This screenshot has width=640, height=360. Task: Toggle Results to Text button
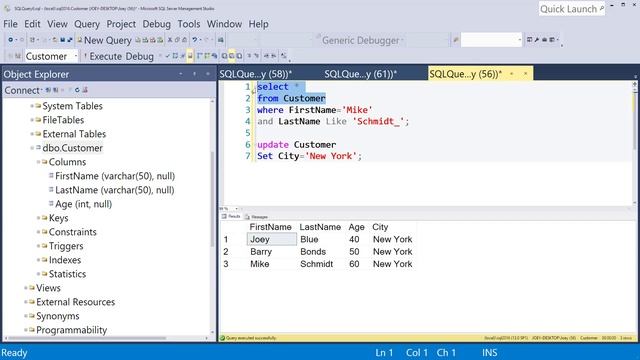pos(224,56)
